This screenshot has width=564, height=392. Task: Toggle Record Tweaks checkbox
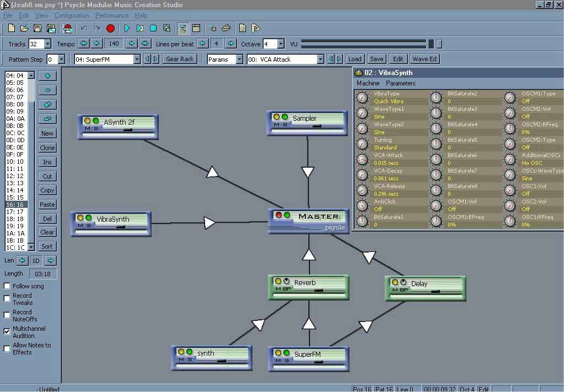pyautogui.click(x=7, y=299)
